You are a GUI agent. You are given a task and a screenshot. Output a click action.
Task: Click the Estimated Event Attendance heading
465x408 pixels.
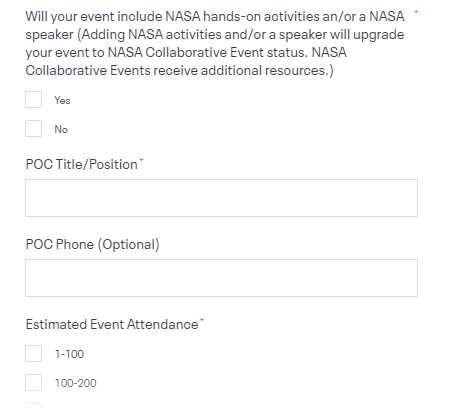(x=112, y=324)
